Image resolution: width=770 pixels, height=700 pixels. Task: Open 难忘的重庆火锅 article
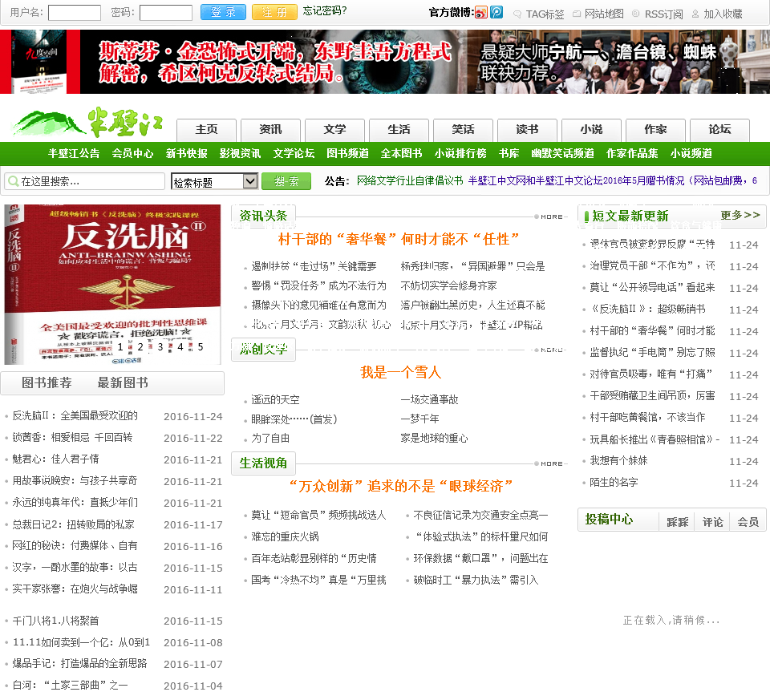tap(285, 536)
